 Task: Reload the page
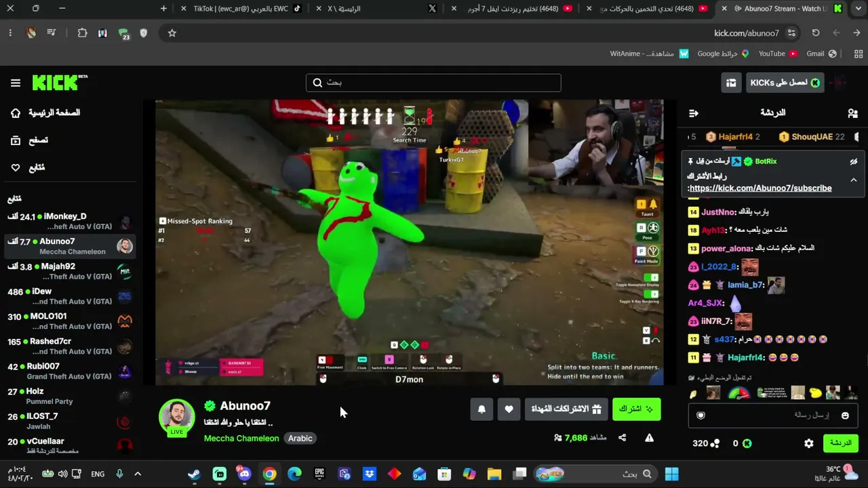pos(816,33)
